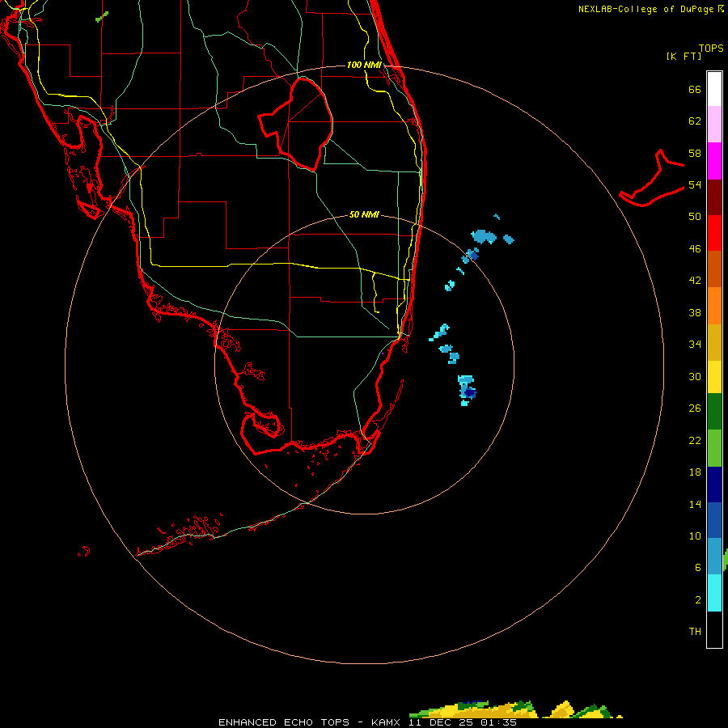Click the 50 legend value
Screen dimensions: 728x728
(695, 217)
